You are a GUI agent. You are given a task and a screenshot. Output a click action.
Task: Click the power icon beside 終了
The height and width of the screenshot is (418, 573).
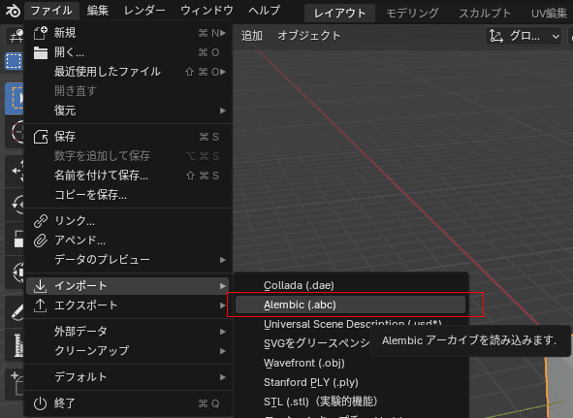pos(40,403)
